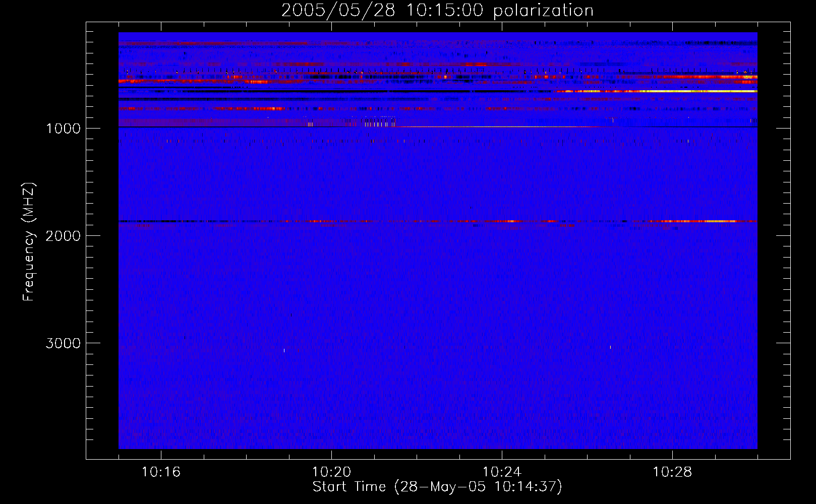Click the 10:20 time tick label
The width and height of the screenshot is (816, 504).
pos(331,472)
